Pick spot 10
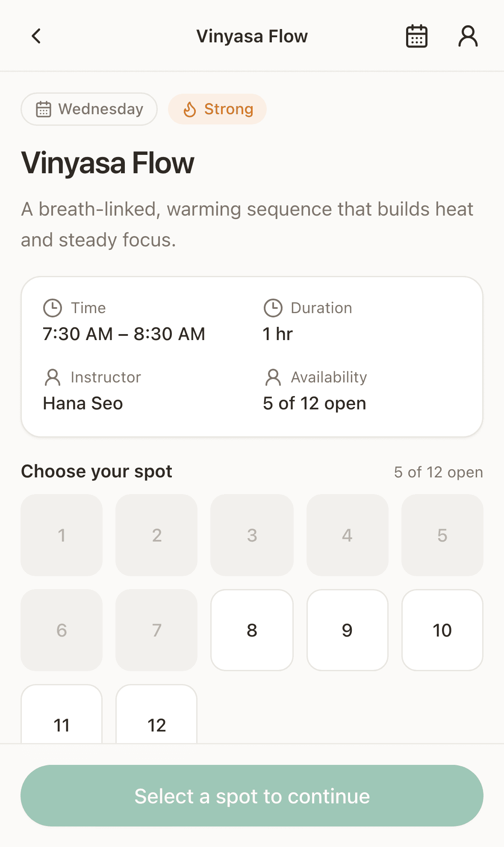The height and width of the screenshot is (847, 504). [x=442, y=630]
